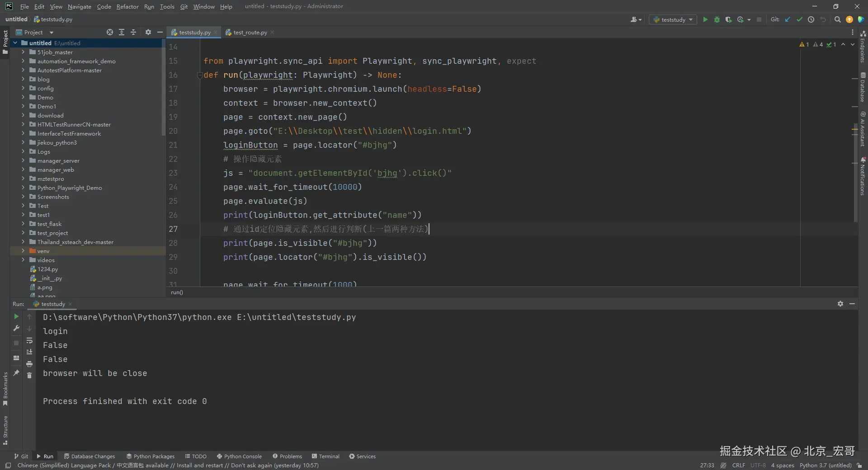Start debugging with the green bug icon
868x470 pixels.
tap(717, 19)
